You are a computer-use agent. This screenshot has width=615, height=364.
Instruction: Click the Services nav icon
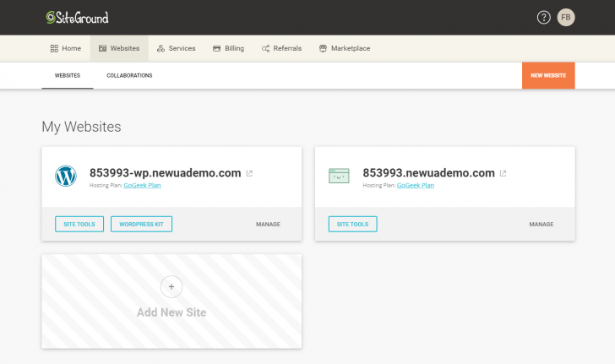(x=161, y=48)
